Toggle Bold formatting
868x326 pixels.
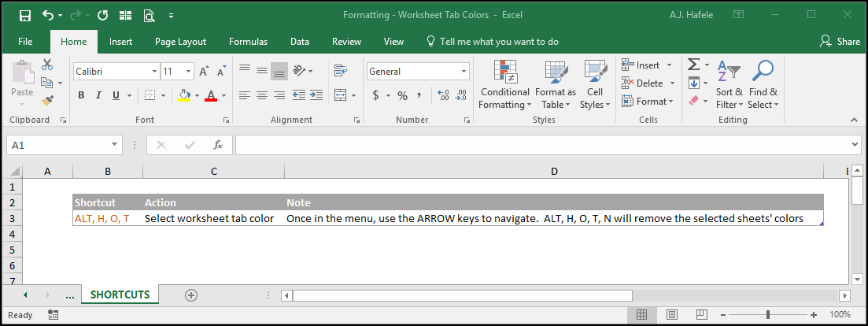click(x=81, y=95)
